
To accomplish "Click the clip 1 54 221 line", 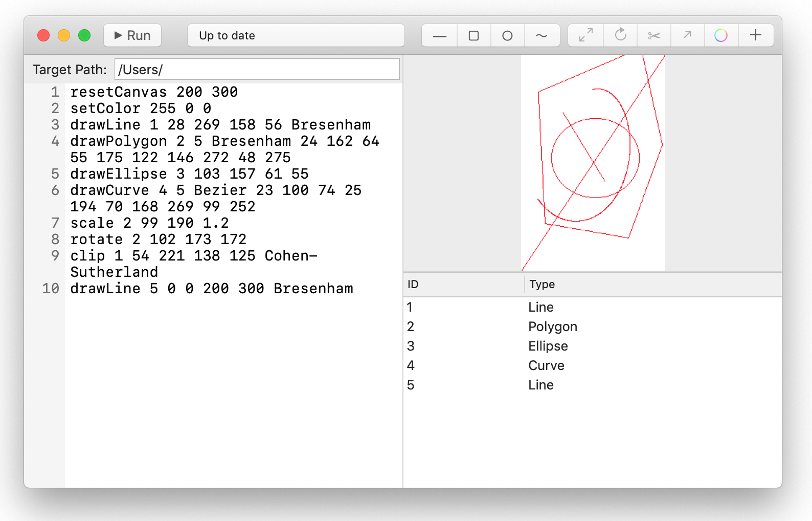I will point(194,264).
